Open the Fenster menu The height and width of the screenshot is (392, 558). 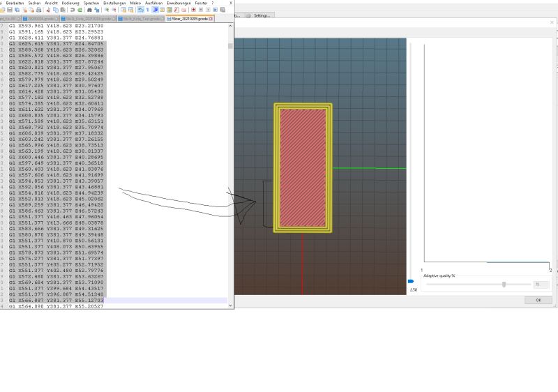tap(201, 3)
